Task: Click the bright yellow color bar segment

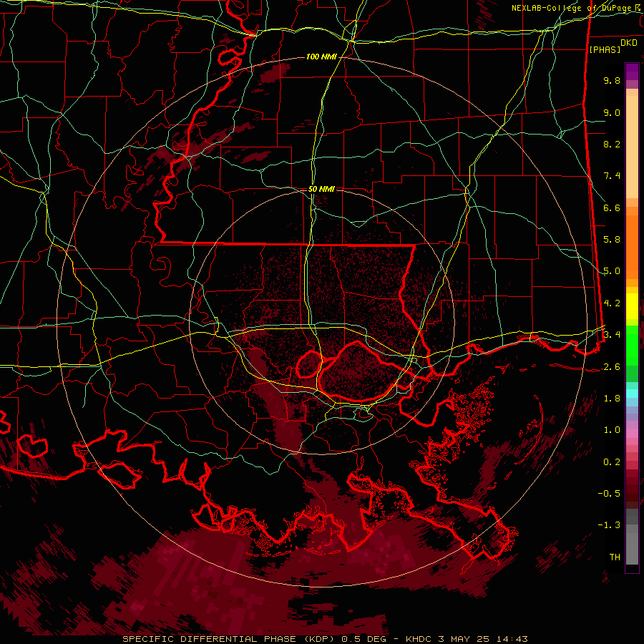Action: (632, 306)
